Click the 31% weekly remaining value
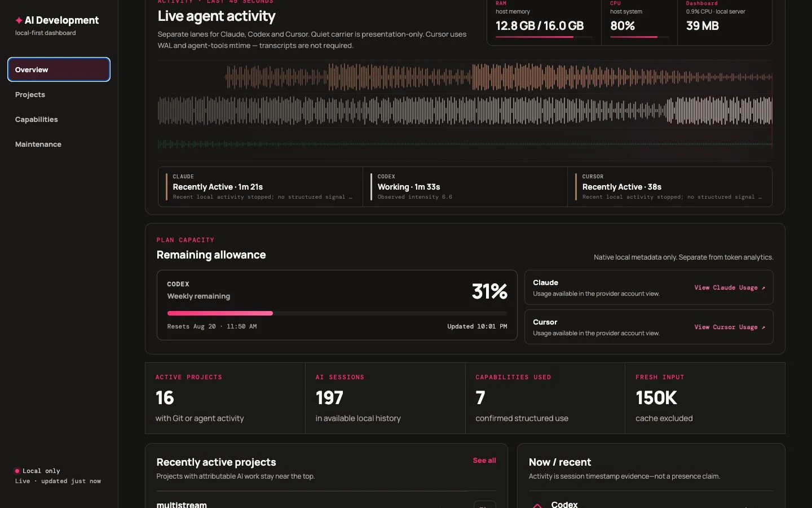The width and height of the screenshot is (812, 508). tap(489, 291)
